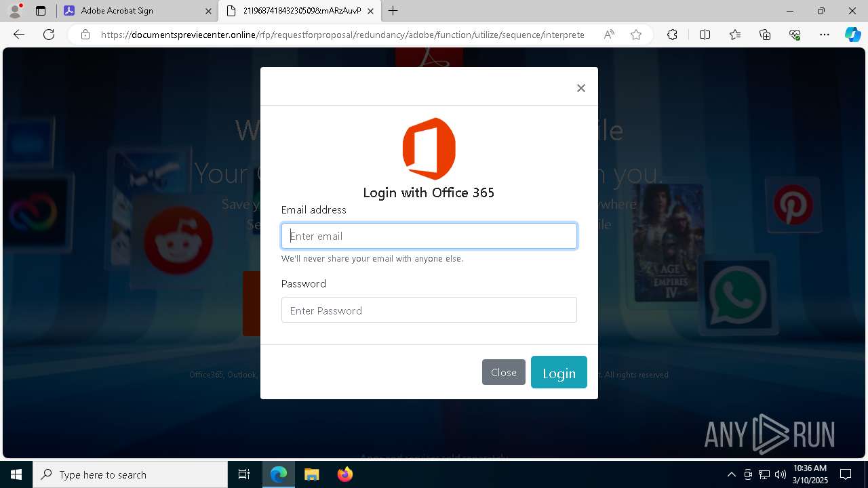This screenshot has width=868, height=488.
Task: Dismiss the login dialog with X
Action: pos(581,88)
